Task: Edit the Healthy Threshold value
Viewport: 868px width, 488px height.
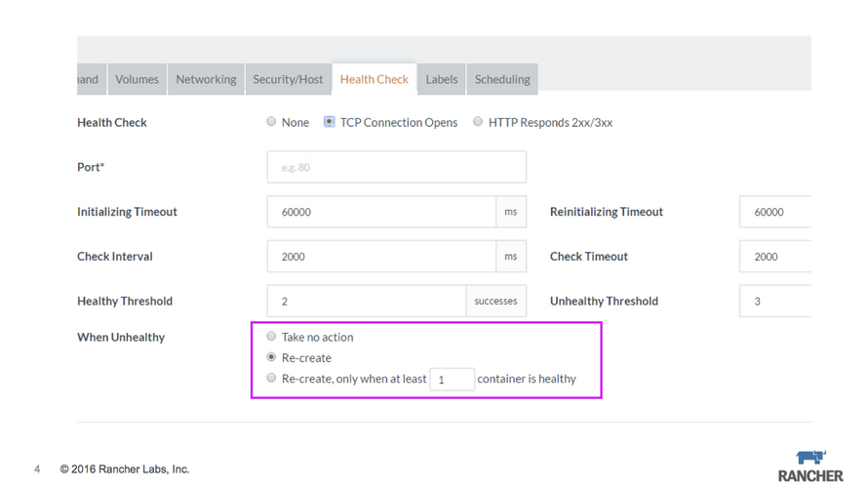Action: pos(367,302)
